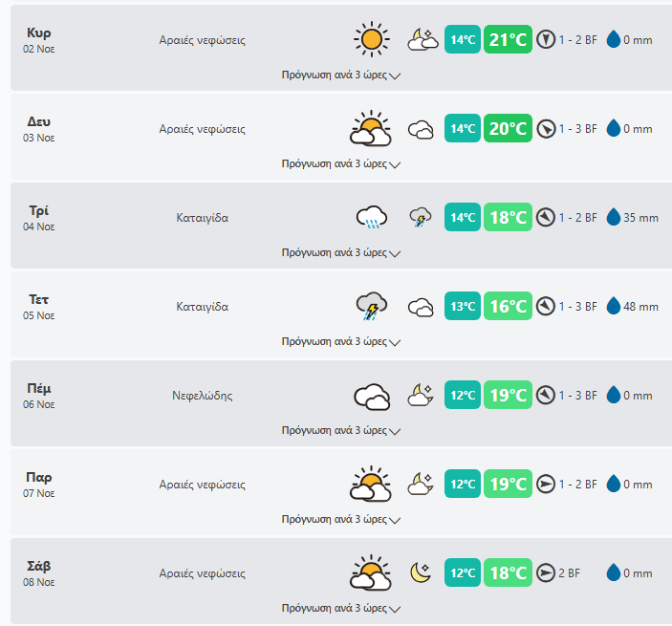Click the partly sunny icon for Monday 03 Nov
The height and width of the screenshot is (626, 672).
[x=371, y=129]
